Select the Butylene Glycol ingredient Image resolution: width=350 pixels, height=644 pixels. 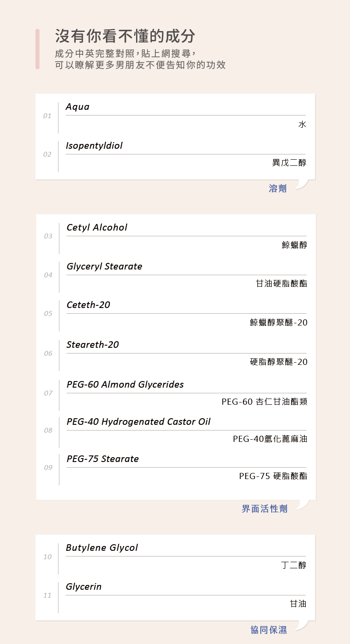click(101, 548)
